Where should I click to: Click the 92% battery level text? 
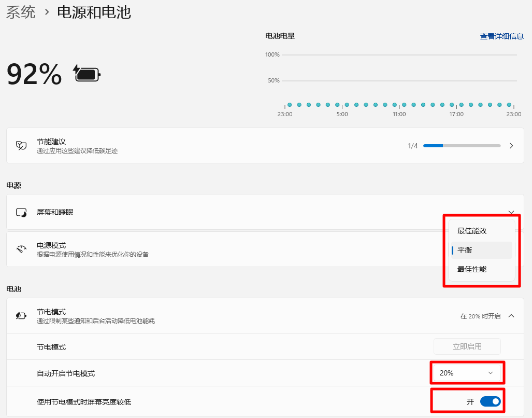pyautogui.click(x=34, y=74)
